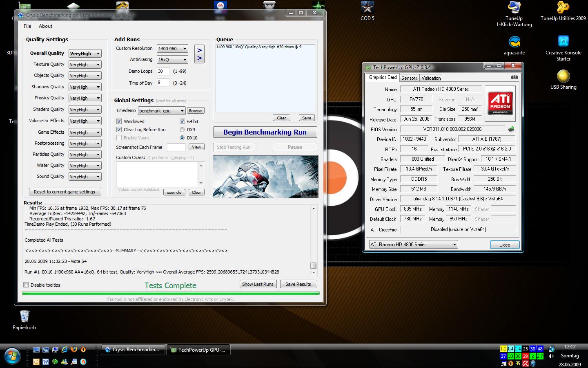Launch Word from quick launch
The width and height of the screenshot is (588, 368).
click(46, 362)
